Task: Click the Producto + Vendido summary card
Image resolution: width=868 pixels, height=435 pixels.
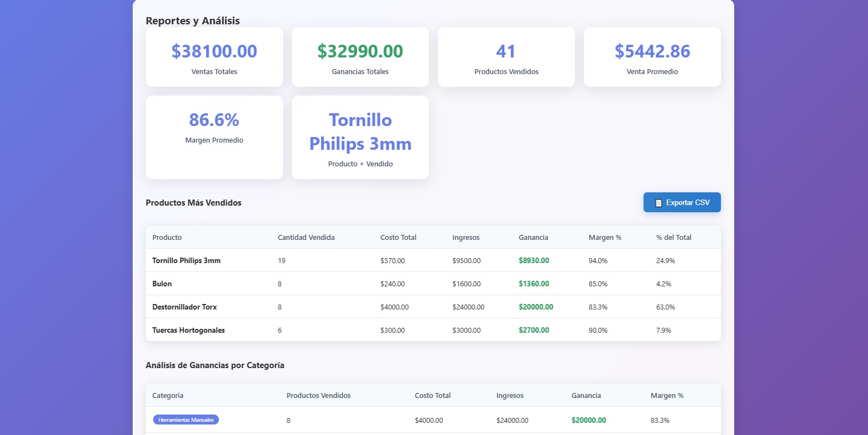Action: click(360, 137)
